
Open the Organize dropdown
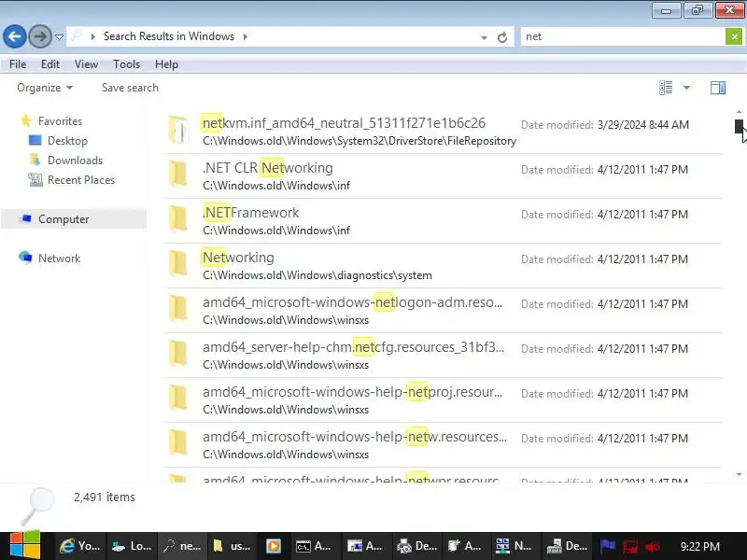tap(45, 88)
